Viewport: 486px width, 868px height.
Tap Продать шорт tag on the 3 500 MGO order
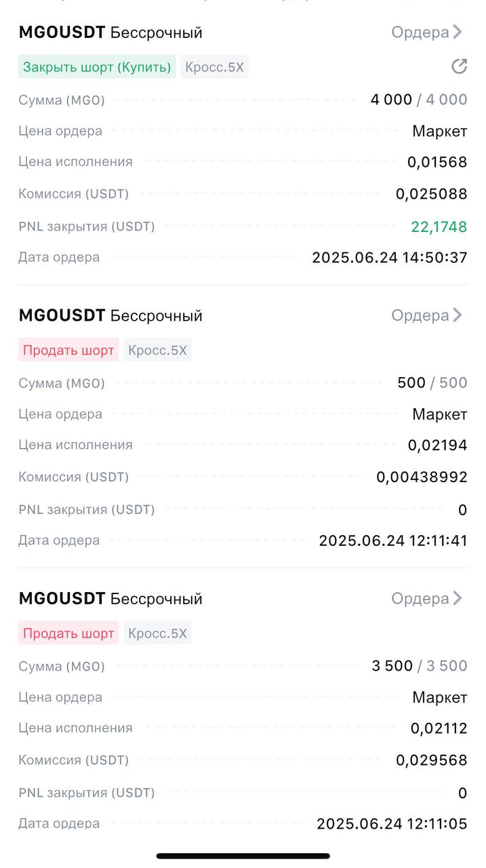pos(68,633)
